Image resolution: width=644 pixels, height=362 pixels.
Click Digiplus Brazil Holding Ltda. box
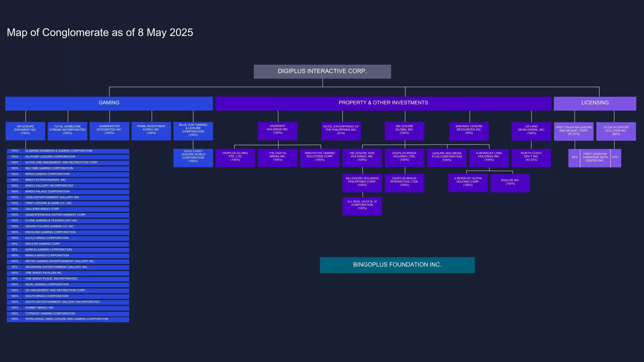click(x=405, y=158)
